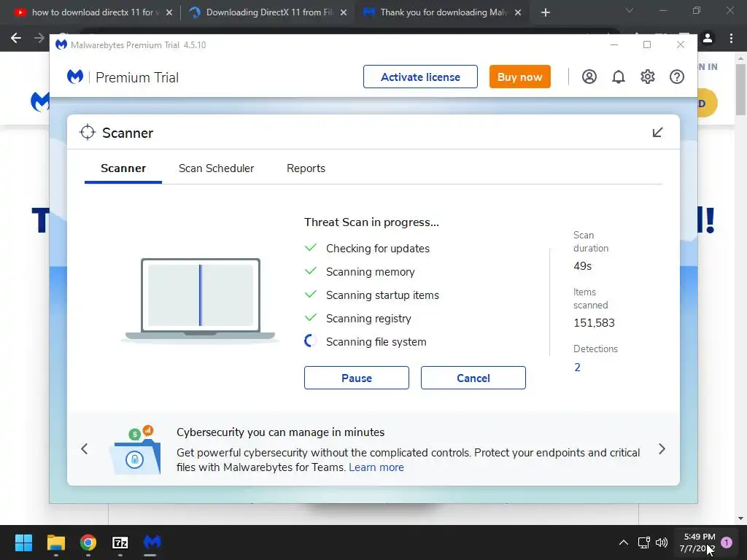Open the volume tray icon

[662, 542]
